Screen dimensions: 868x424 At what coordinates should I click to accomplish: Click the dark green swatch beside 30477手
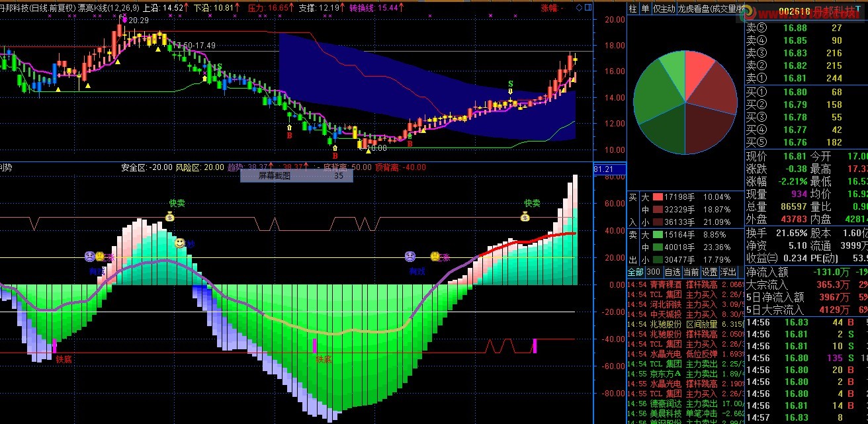pos(658,259)
